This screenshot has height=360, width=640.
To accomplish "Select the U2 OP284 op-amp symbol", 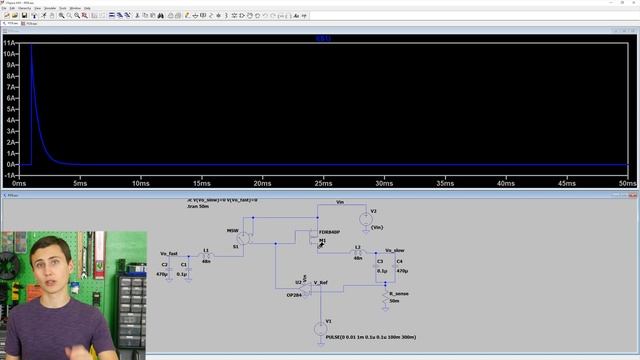I will (x=305, y=290).
